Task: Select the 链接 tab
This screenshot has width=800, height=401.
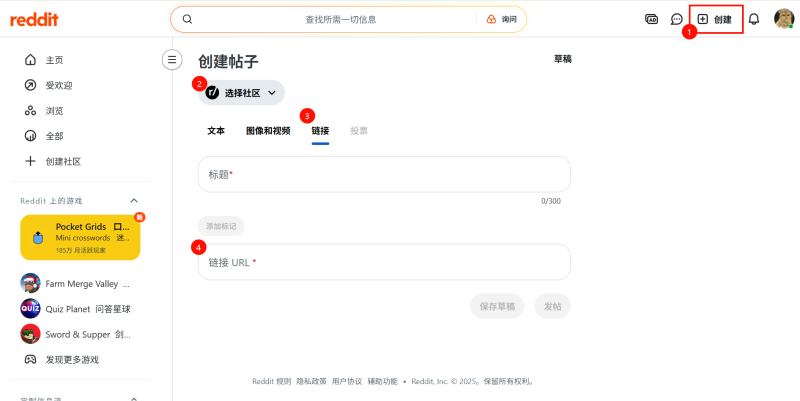Action: (320, 131)
